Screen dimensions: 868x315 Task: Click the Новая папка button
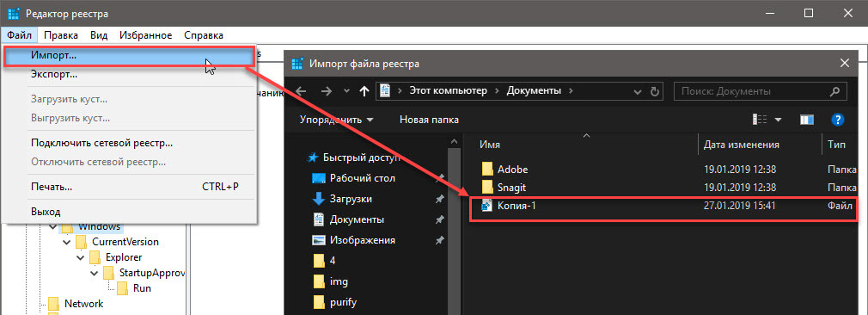pos(429,120)
